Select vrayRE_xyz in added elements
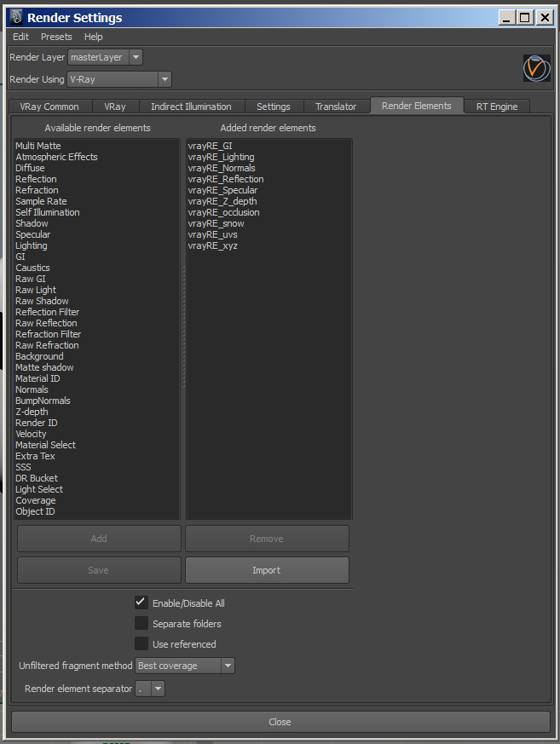Image resolution: width=560 pixels, height=744 pixels. [212, 245]
